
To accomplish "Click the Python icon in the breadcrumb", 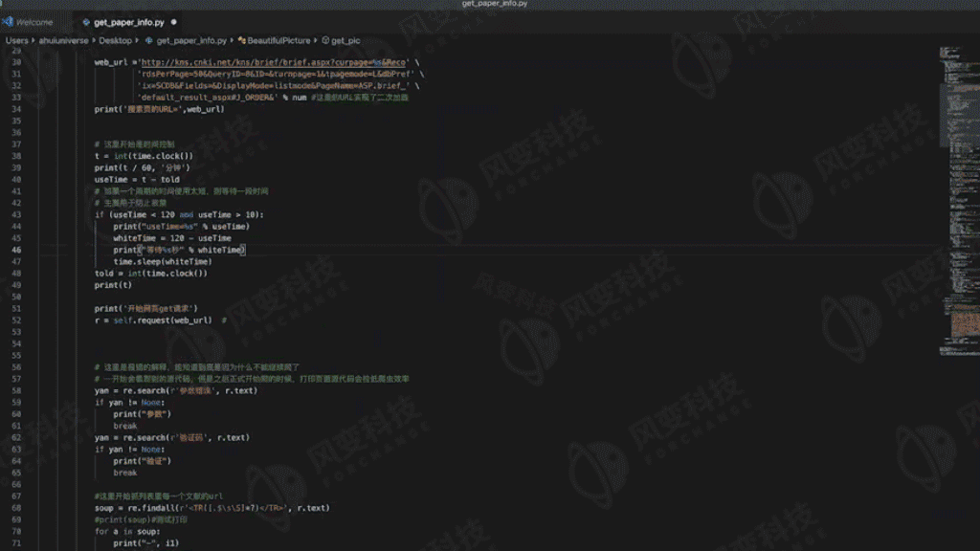I will coord(148,40).
